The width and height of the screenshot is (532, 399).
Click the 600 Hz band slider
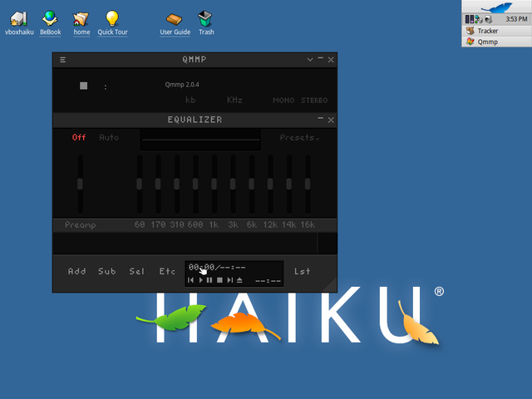click(195, 185)
